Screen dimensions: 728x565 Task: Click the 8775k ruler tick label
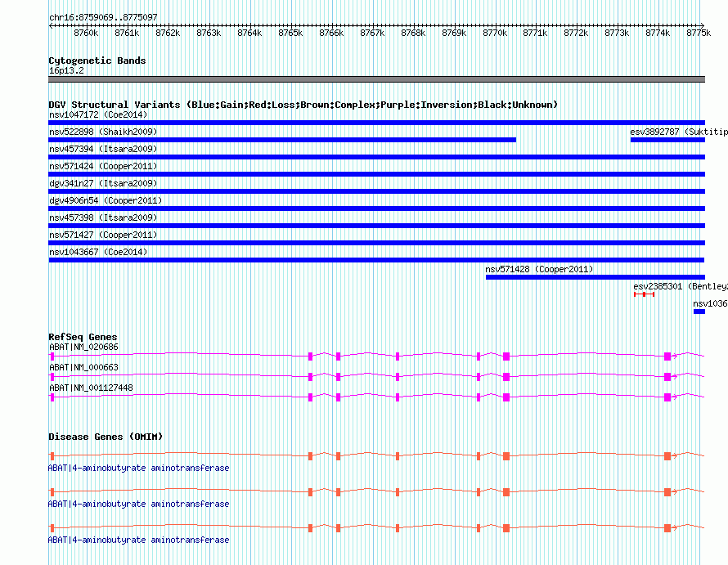pyautogui.click(x=699, y=33)
